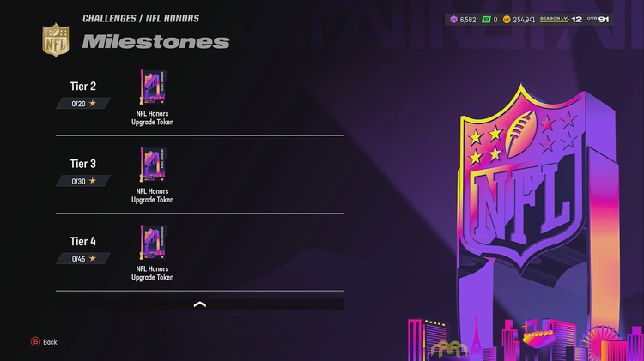Click the OVR 91 rating indicator
The image size is (644, 361).
[598, 19]
